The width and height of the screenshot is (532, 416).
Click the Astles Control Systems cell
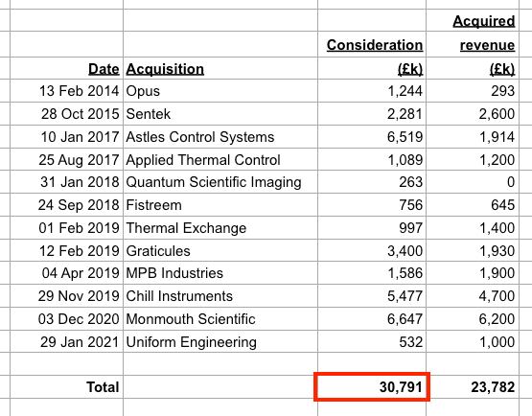tap(220, 137)
